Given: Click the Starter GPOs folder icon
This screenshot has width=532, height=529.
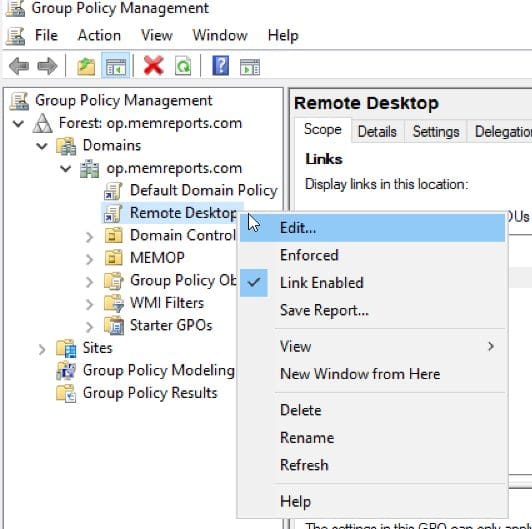Looking at the screenshot, I should [114, 326].
